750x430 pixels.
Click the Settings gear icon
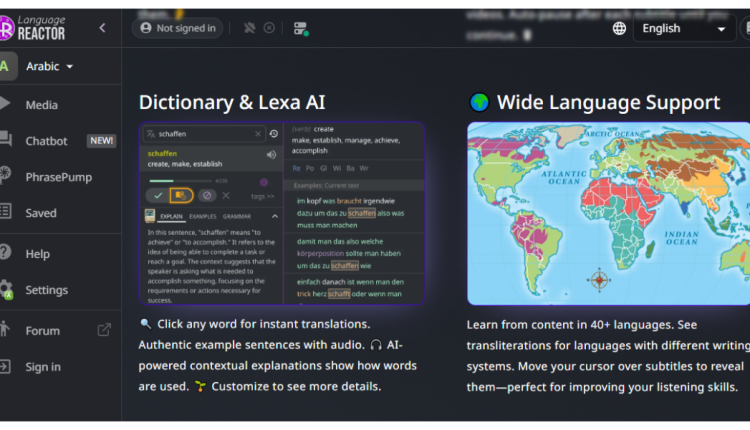(x=6, y=289)
